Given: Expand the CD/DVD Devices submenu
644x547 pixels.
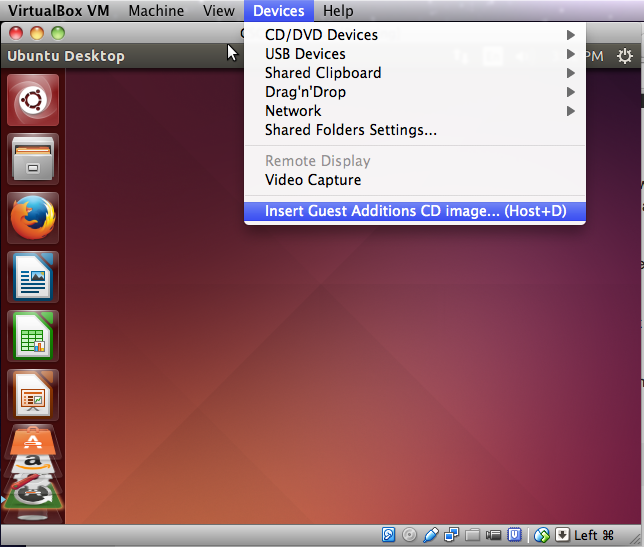Looking at the screenshot, I should (x=415, y=35).
